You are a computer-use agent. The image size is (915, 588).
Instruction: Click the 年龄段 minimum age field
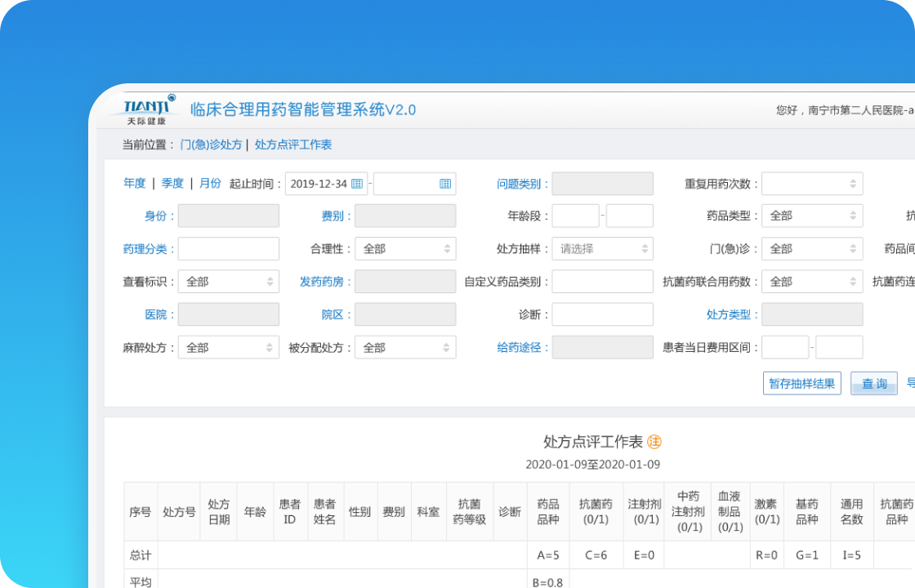click(x=575, y=216)
